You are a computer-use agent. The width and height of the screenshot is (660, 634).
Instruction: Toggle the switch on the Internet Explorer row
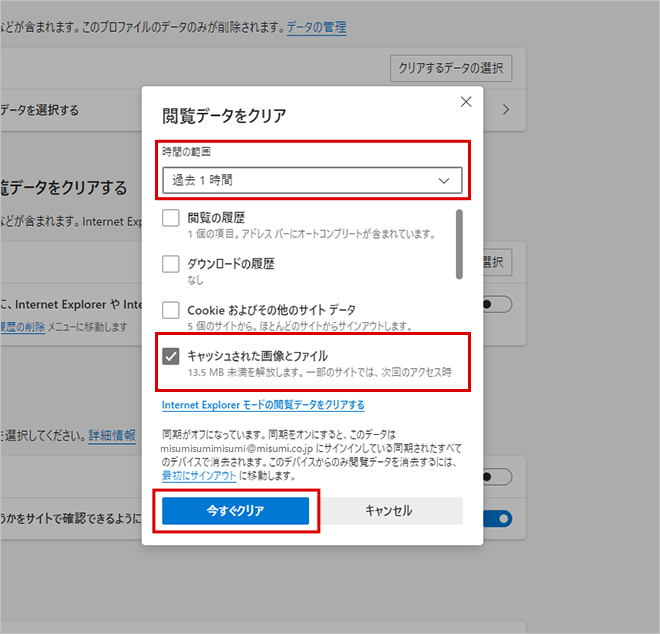coord(496,304)
